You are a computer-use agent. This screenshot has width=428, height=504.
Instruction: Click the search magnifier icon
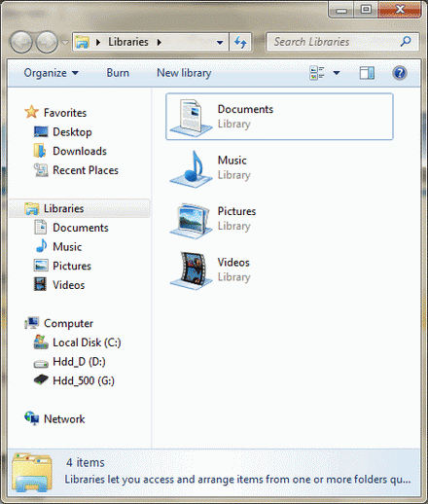pos(406,42)
